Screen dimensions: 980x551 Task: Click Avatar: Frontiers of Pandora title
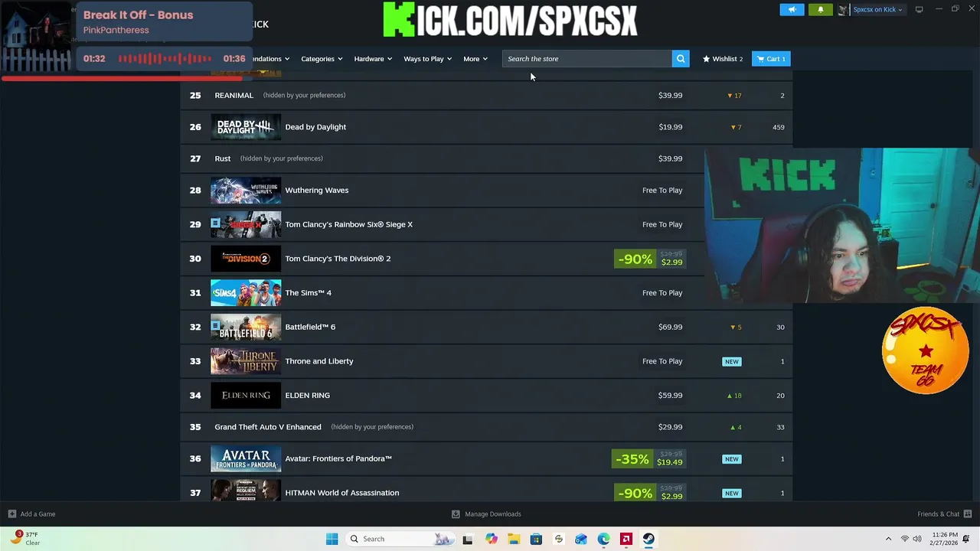point(338,458)
